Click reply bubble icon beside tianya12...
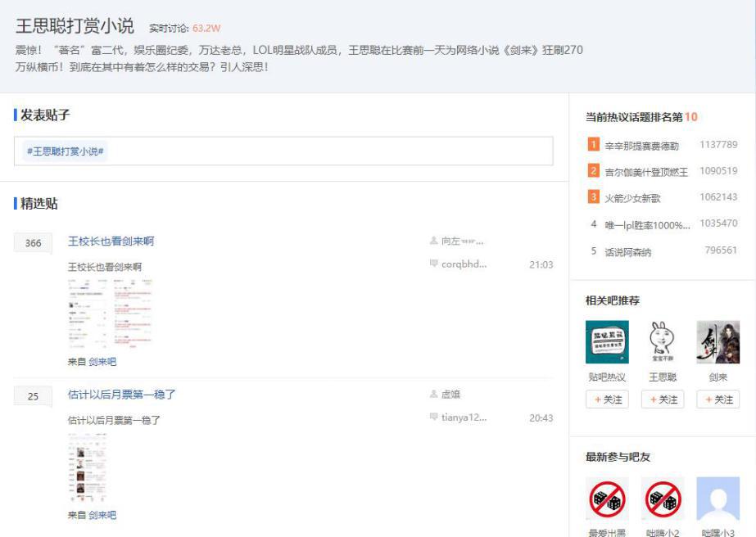Screen dimensions: 756x537 tap(433, 417)
